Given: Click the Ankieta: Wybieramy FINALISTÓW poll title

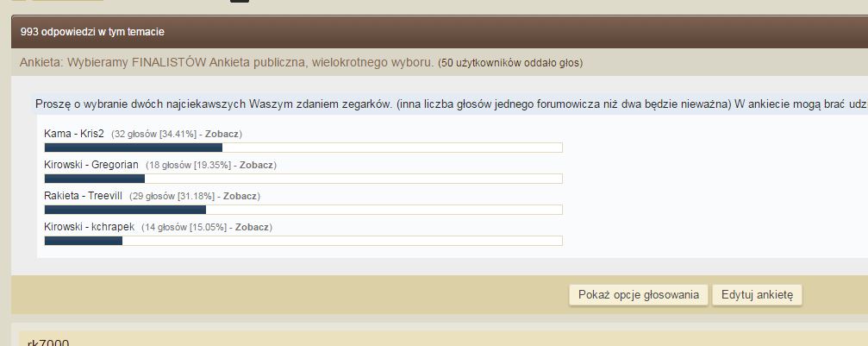Looking at the screenshot, I should click(226, 63).
